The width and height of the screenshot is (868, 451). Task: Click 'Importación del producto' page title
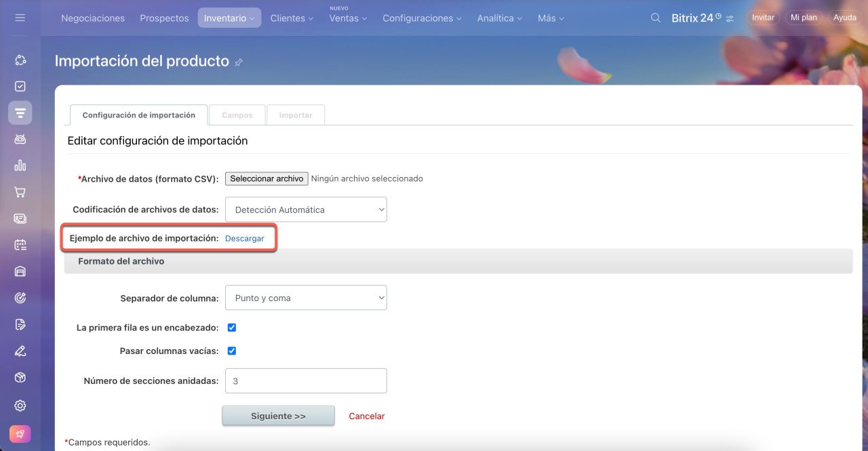142,61
